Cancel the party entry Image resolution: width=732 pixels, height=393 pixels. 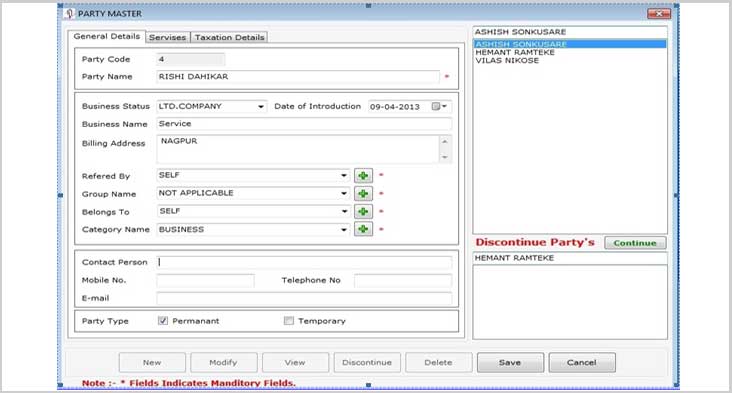582,362
